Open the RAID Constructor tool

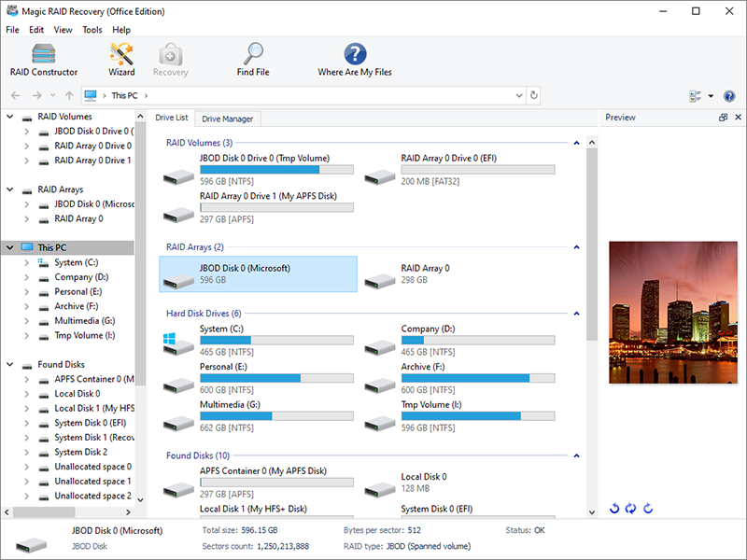coord(44,60)
